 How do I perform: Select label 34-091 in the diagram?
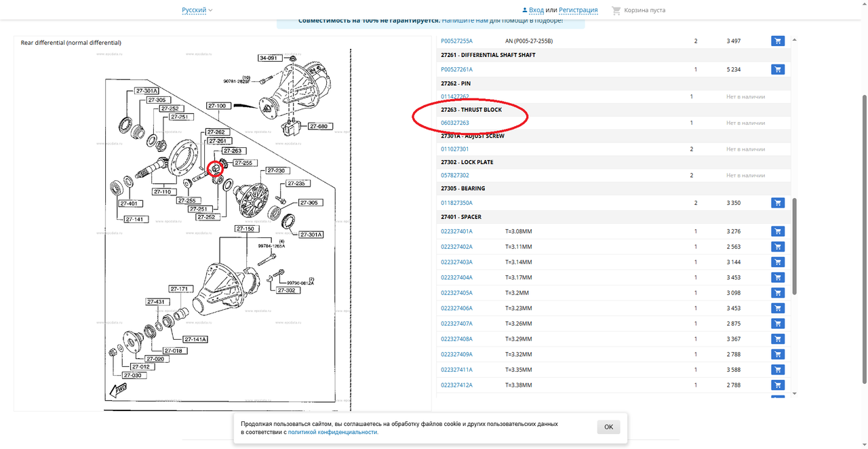pos(270,58)
